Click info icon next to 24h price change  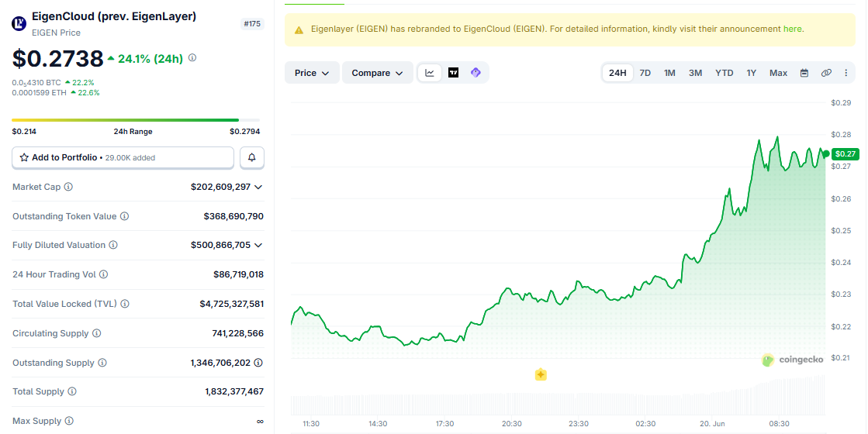[x=192, y=57]
